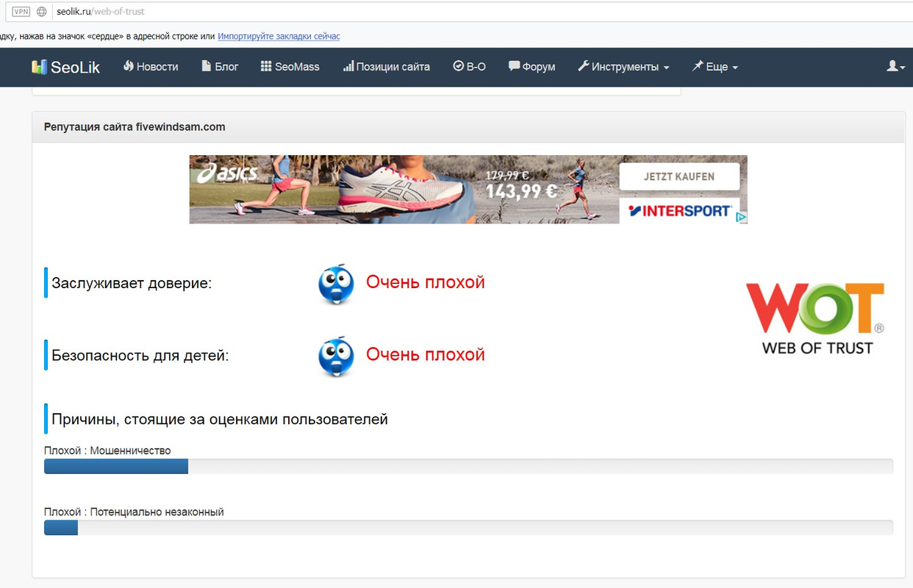Open the Блог menu item
The height and width of the screenshot is (588, 913).
[220, 66]
